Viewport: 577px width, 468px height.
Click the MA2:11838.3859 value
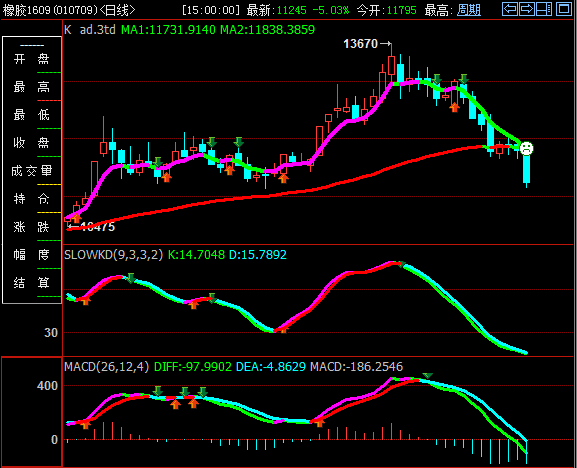[x=268, y=30]
